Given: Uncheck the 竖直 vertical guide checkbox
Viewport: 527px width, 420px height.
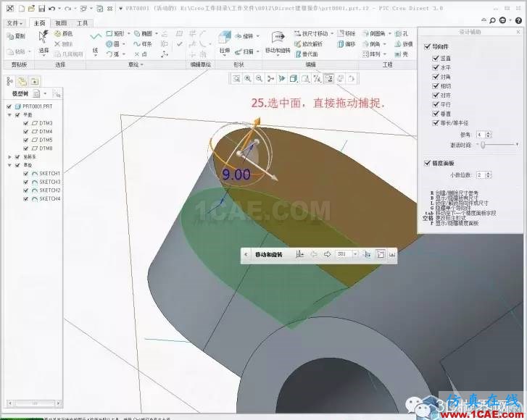Looking at the screenshot, I should pyautogui.click(x=436, y=58).
